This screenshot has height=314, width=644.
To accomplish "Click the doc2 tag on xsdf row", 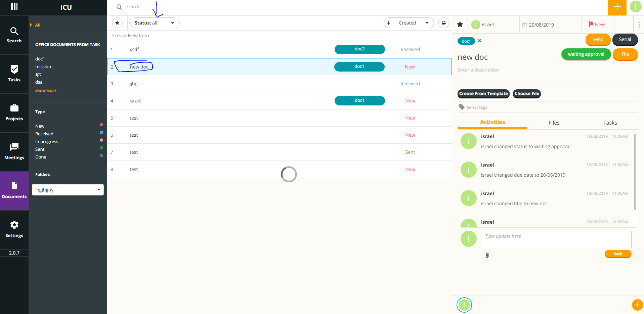I will click(x=359, y=49).
